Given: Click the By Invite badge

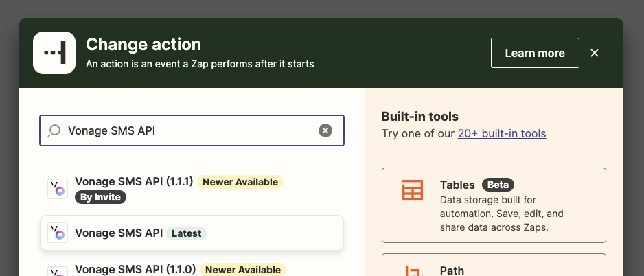Looking at the screenshot, I should [100, 197].
